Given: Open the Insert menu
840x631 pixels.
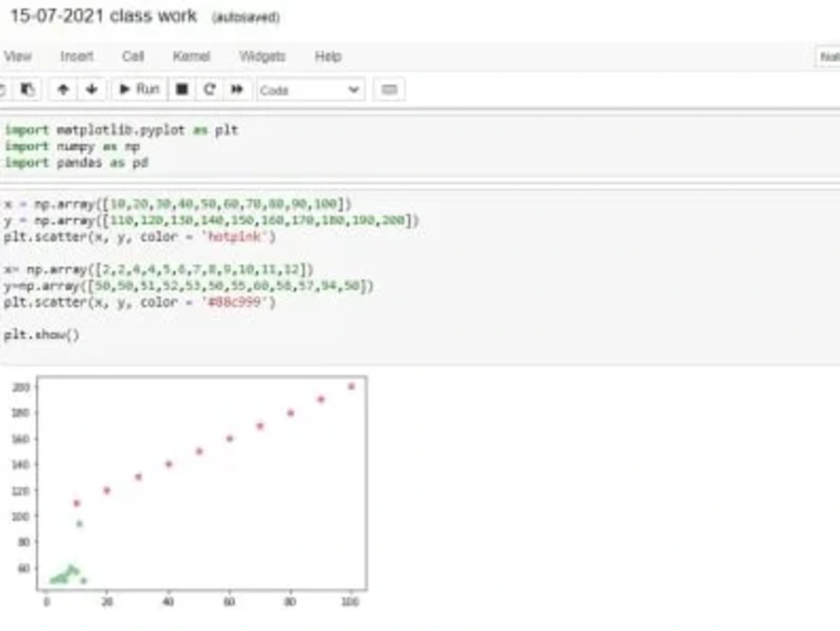Looking at the screenshot, I should (76, 56).
